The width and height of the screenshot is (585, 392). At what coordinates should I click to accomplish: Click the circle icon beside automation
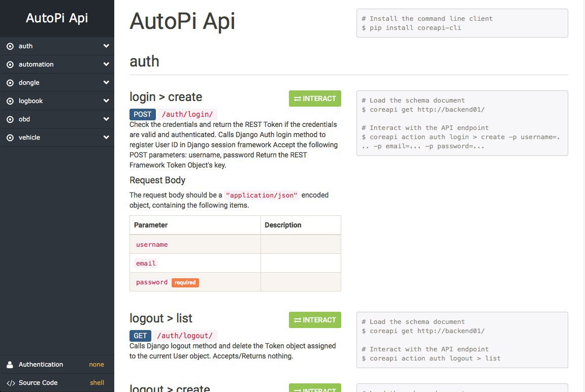tap(10, 64)
